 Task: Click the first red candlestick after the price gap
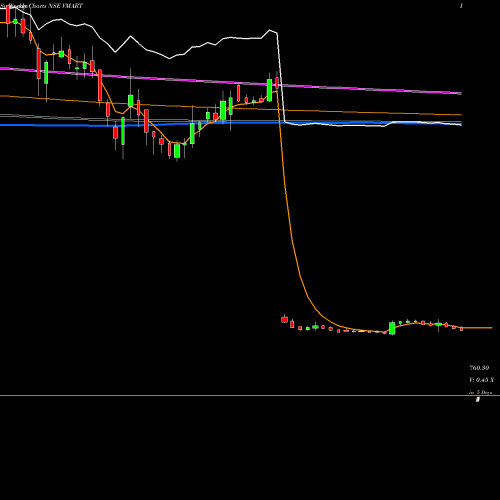pos(284,319)
